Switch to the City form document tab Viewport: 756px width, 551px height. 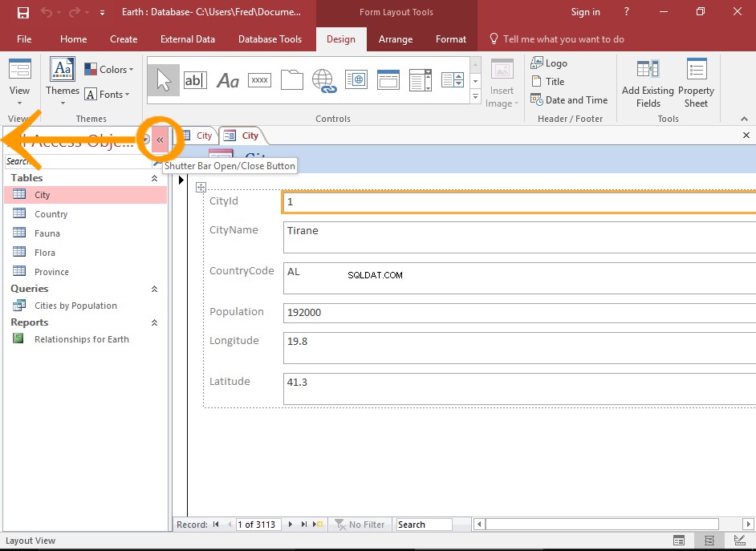tap(242, 136)
